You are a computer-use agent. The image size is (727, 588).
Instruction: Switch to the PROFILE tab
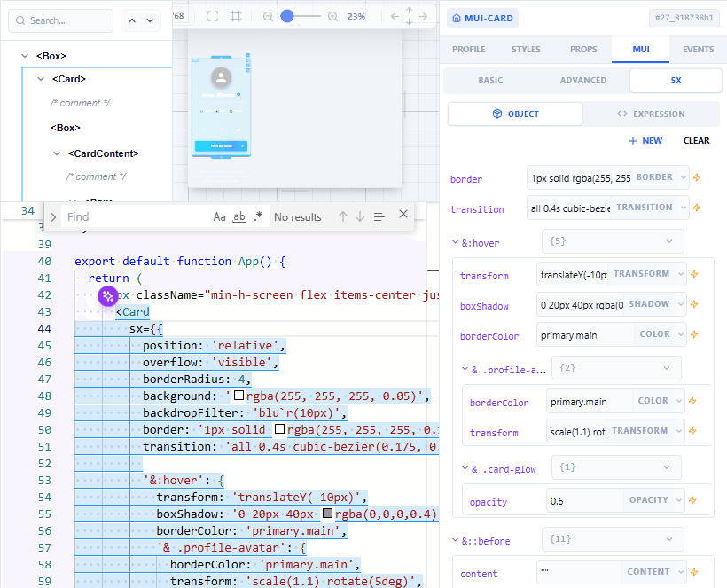coord(469,49)
